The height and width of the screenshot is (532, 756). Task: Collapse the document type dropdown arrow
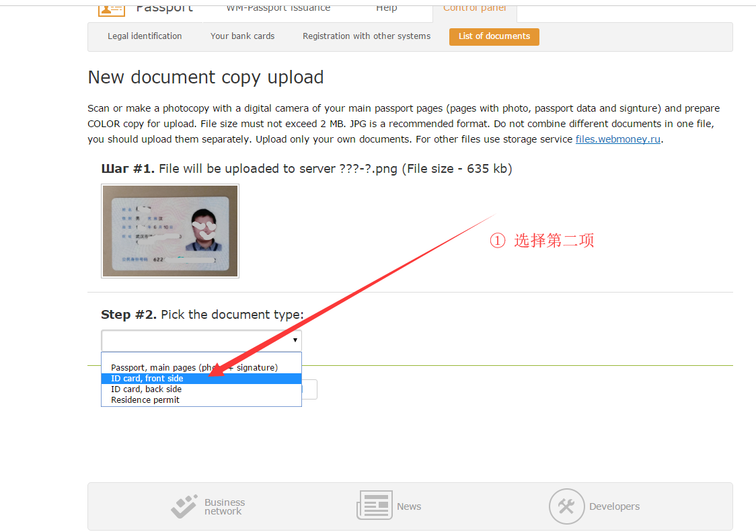[295, 341]
